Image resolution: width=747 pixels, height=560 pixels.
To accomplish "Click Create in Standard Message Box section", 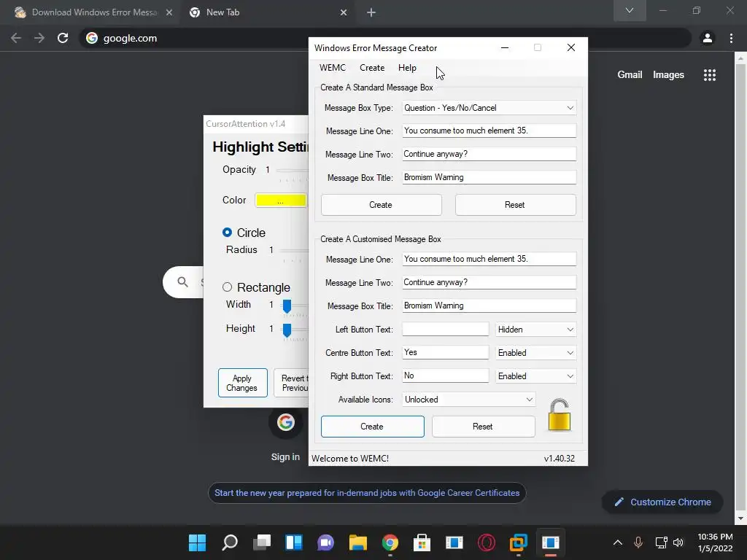I will point(381,205).
